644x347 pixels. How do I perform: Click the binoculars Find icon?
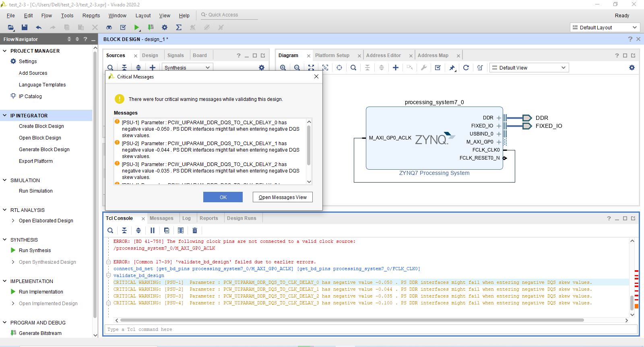(109, 27)
